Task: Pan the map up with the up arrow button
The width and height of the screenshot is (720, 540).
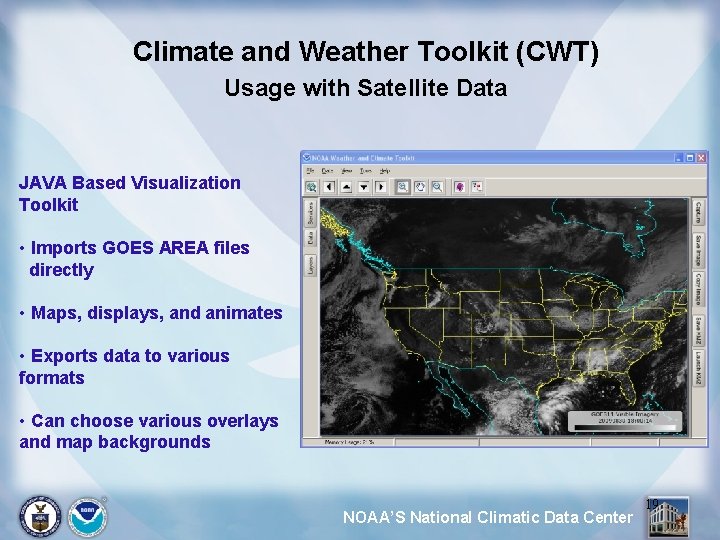Action: [x=346, y=187]
